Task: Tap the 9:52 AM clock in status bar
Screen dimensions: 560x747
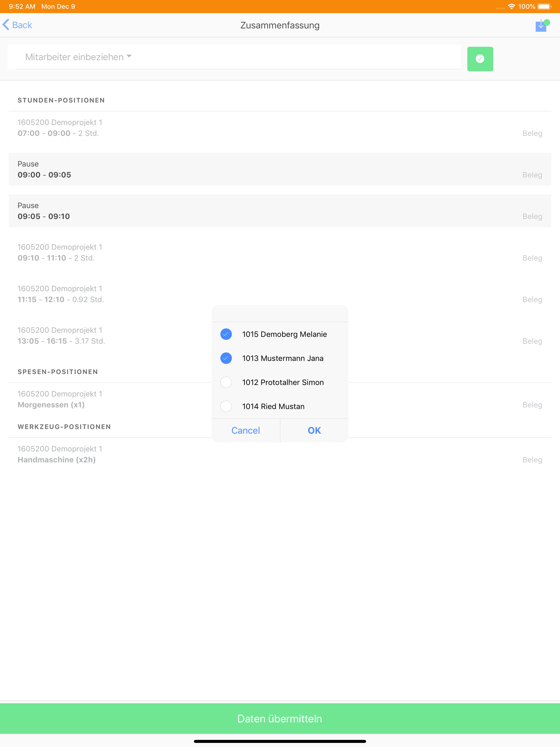Action: coord(22,6)
